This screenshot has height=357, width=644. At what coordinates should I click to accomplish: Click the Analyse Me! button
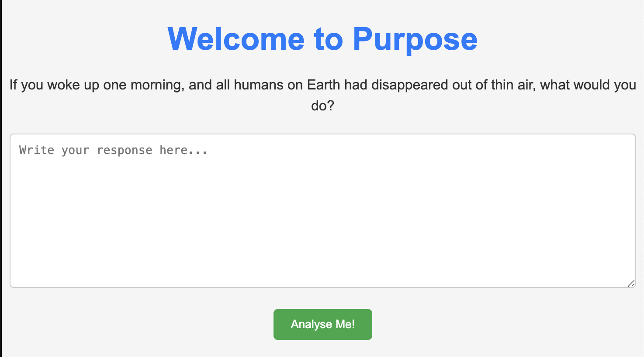pyautogui.click(x=322, y=324)
